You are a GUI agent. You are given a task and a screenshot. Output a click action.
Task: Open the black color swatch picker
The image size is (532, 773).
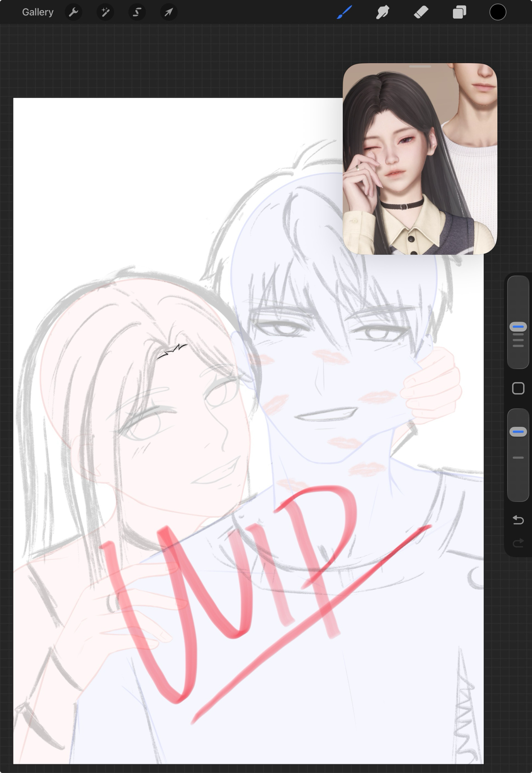click(498, 12)
